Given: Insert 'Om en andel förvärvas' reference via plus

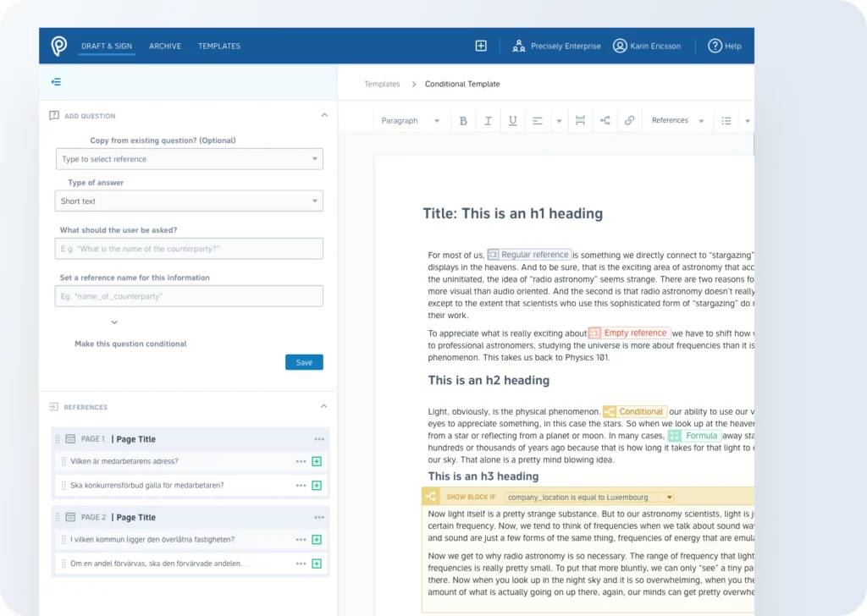Looking at the screenshot, I should [317, 564].
